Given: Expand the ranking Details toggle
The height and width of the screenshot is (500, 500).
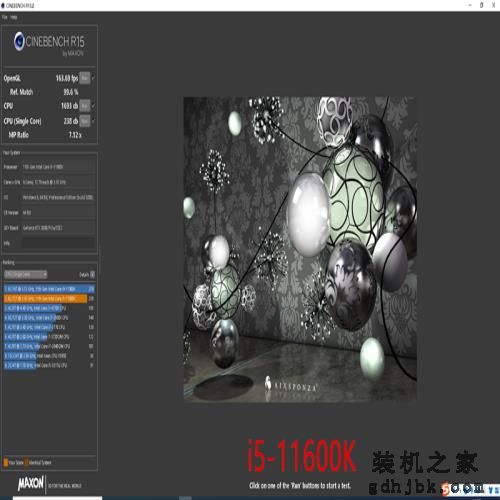Looking at the screenshot, I should (x=92, y=275).
